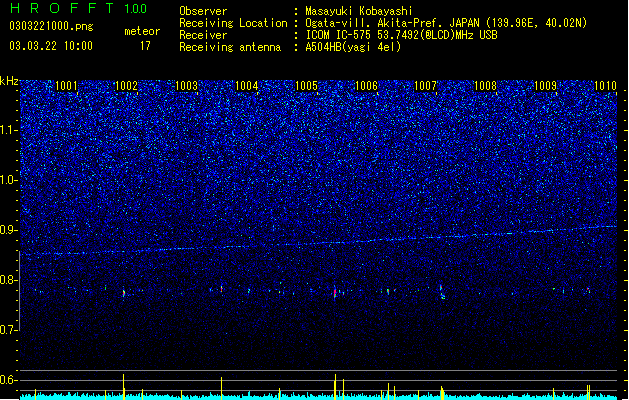Select the ICOM IC-575 receiver text
This screenshot has height=400, width=629.
[x=401, y=35]
